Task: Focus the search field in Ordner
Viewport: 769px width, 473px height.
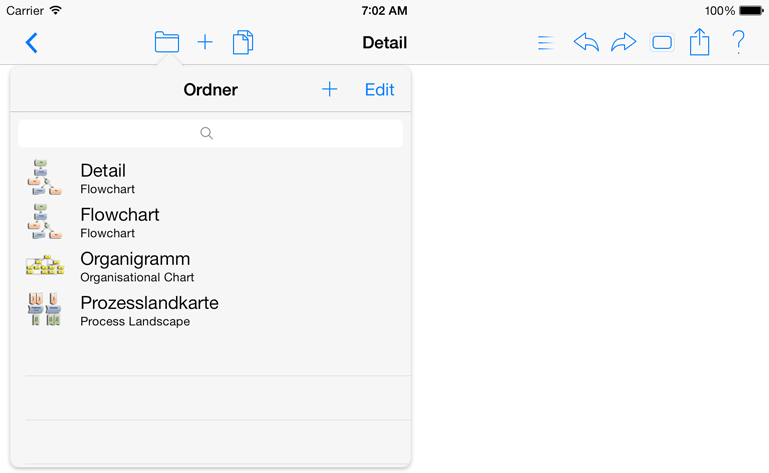Action: pos(210,133)
